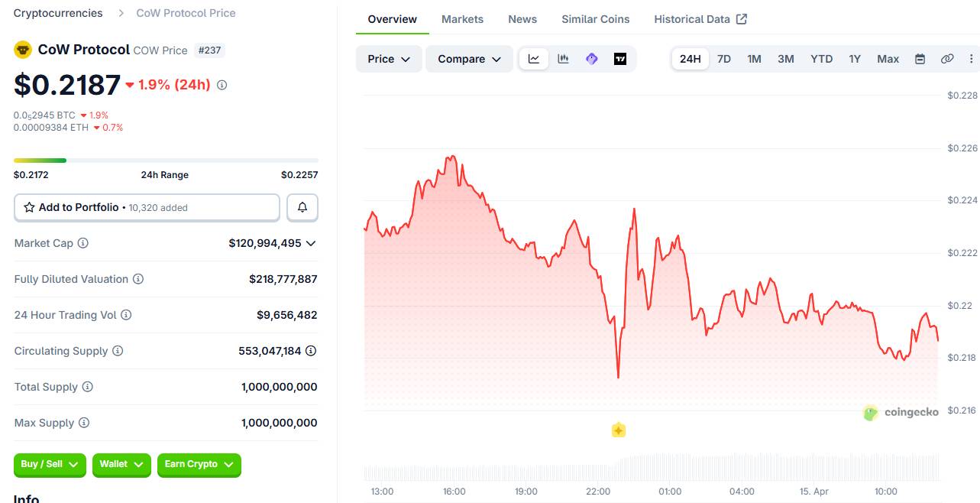The height and width of the screenshot is (503, 980).
Task: Click the purple diamond chart icon
Action: pos(591,59)
